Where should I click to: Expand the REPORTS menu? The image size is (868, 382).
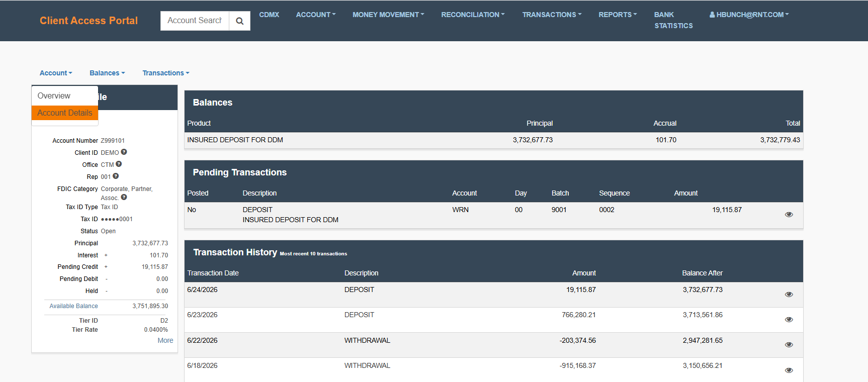618,15
